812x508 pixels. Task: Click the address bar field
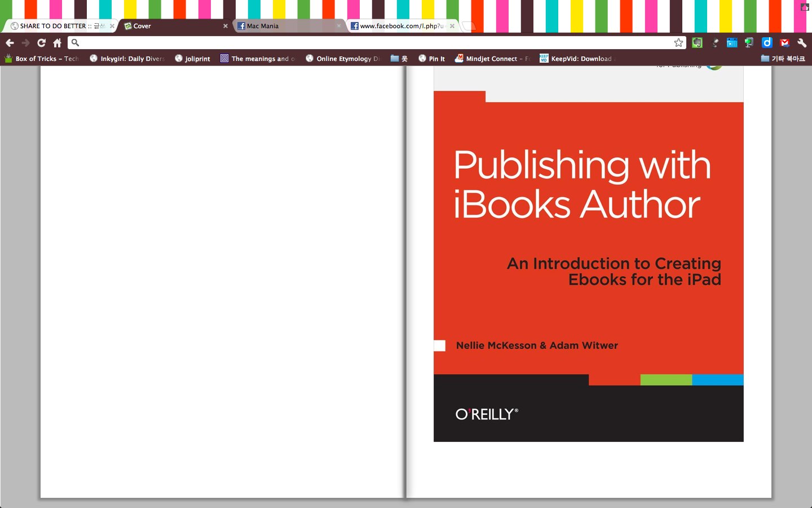click(x=377, y=43)
